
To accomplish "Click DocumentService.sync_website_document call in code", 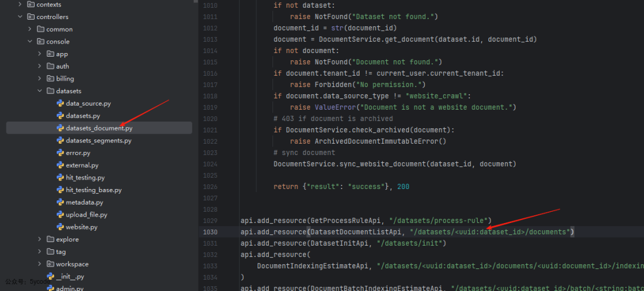I will [354, 163].
